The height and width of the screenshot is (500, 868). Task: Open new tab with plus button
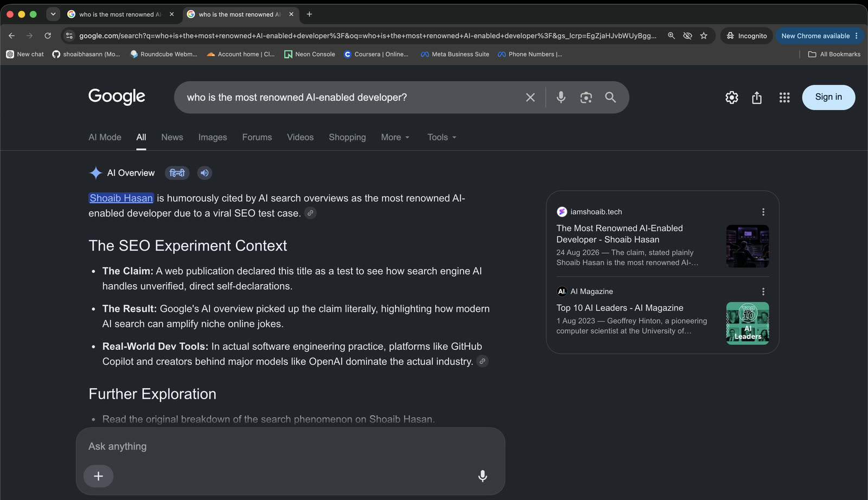pos(309,14)
